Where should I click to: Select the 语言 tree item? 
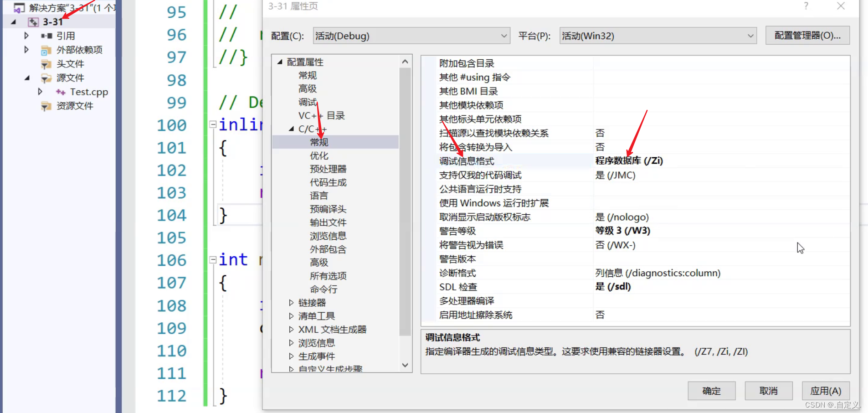(x=319, y=196)
